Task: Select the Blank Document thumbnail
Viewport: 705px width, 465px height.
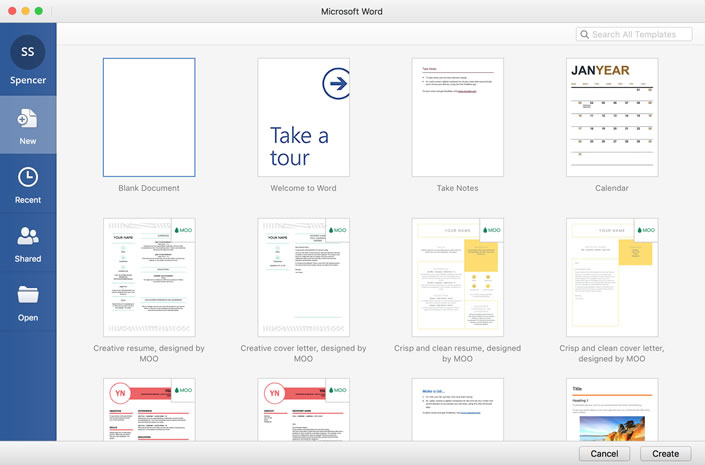Action: point(149,117)
